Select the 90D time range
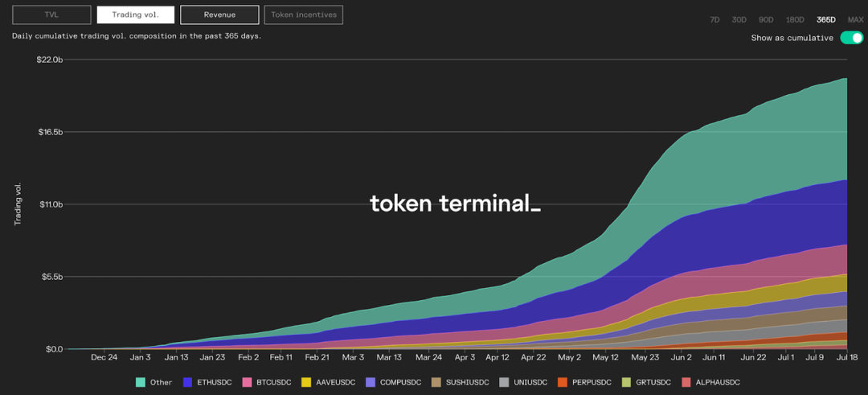The image size is (868, 395). coord(766,20)
